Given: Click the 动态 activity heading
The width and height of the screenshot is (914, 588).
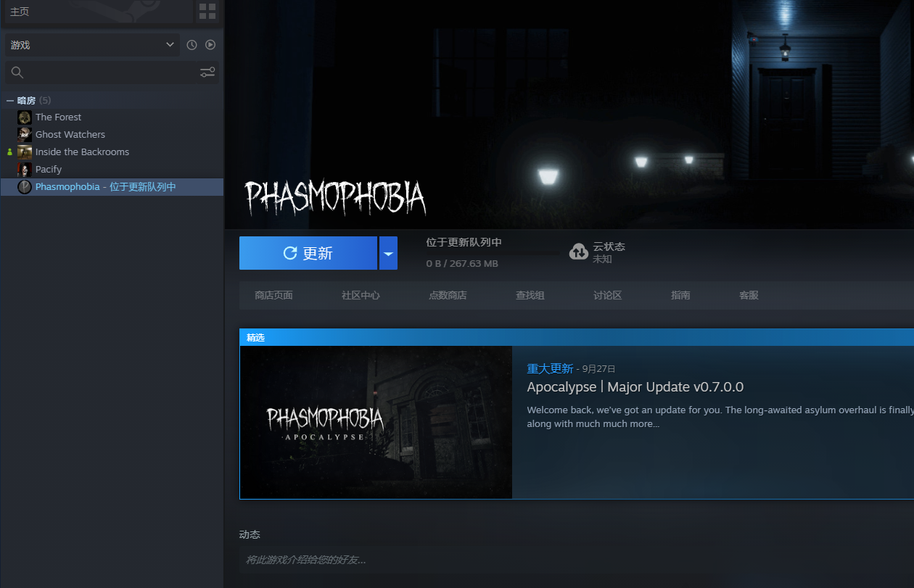Looking at the screenshot, I should [250, 534].
